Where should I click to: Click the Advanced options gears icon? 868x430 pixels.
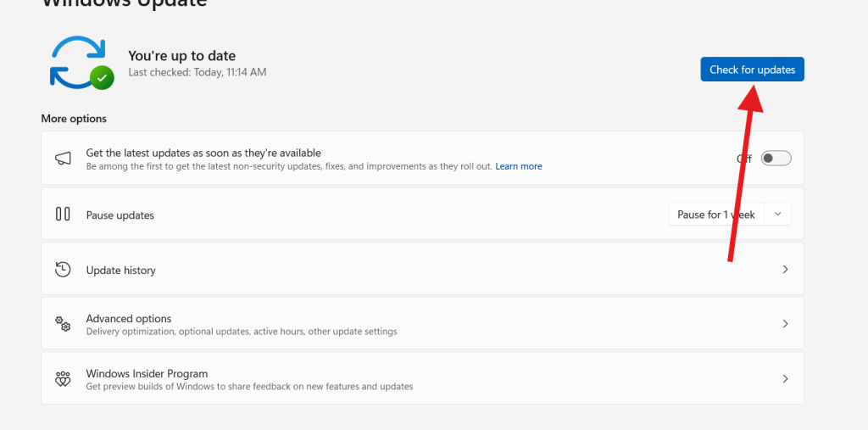click(63, 324)
